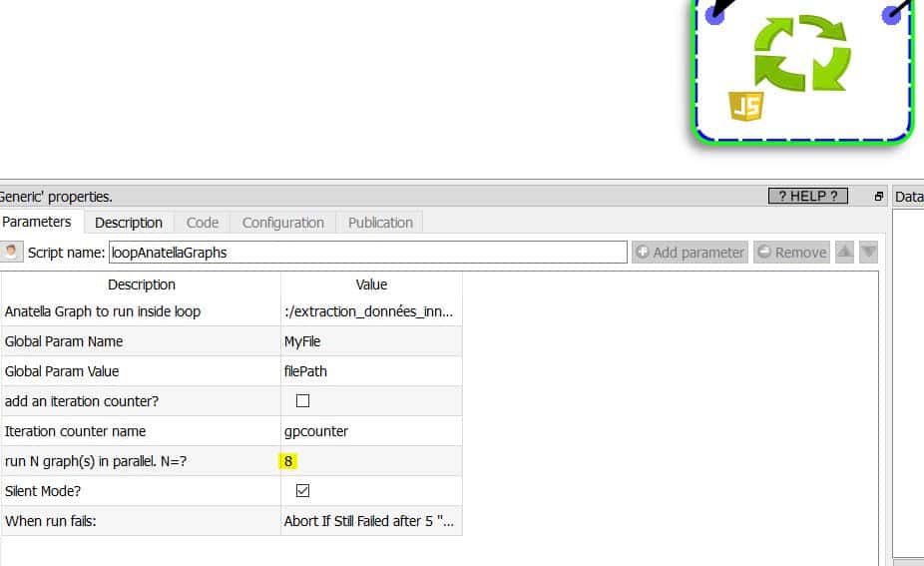Screen dimensions: 924x566
Task: Select the parallel graphs value 8
Action: pos(288,461)
